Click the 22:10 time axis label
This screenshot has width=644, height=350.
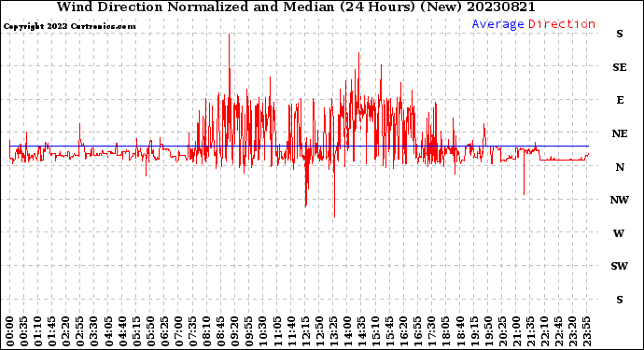point(545,331)
